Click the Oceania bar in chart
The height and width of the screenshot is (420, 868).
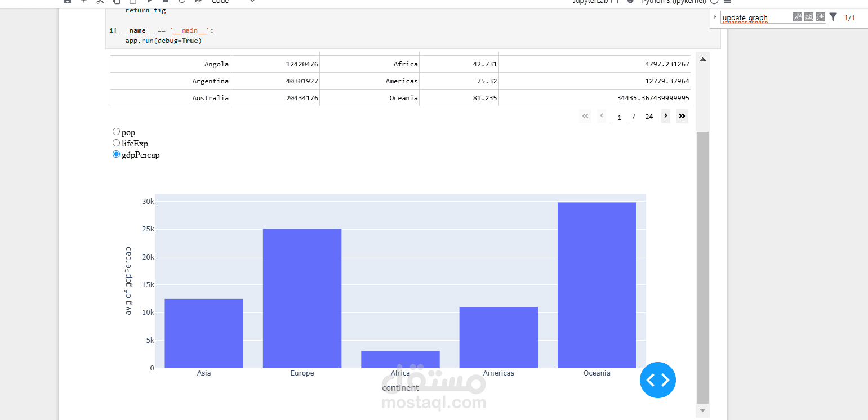coord(597,285)
